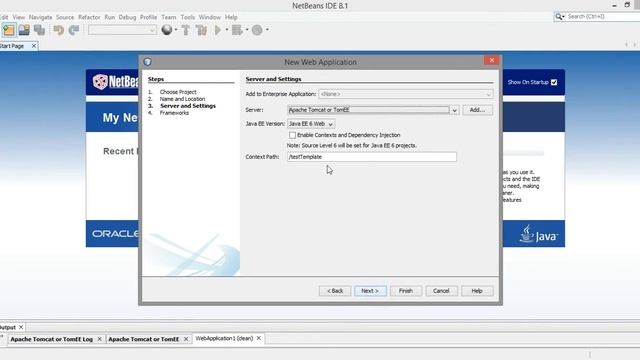The width and height of the screenshot is (640, 360).
Task: Expand the Run Project dropdown arrow
Action: tap(227, 30)
